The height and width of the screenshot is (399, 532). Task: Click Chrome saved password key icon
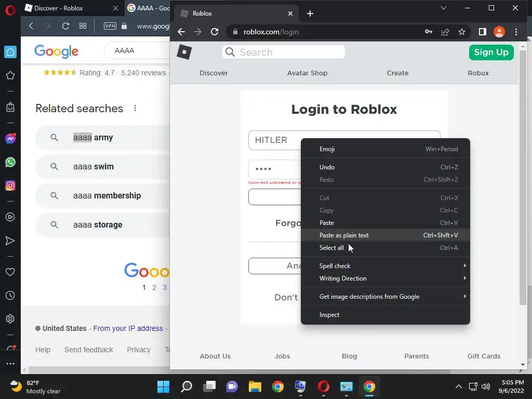click(x=429, y=32)
